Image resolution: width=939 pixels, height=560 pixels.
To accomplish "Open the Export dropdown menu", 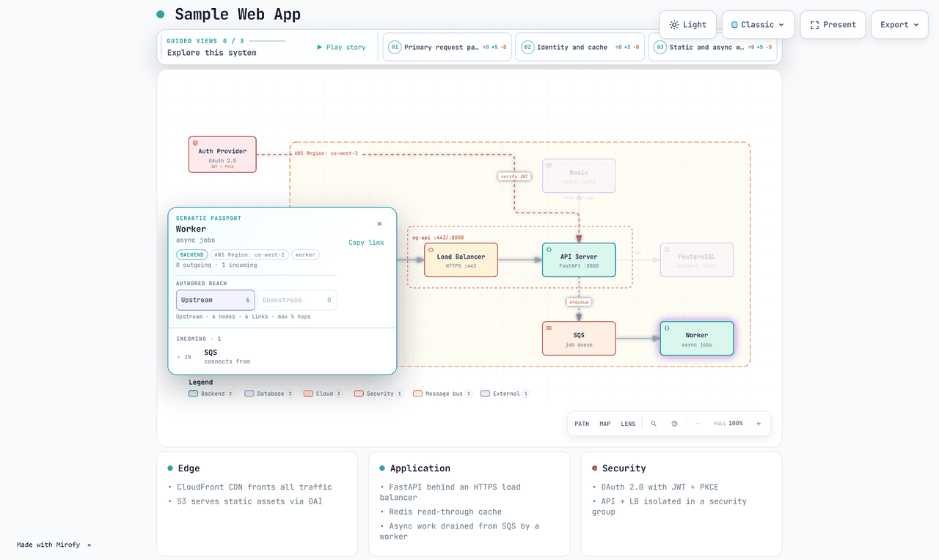I will [899, 25].
